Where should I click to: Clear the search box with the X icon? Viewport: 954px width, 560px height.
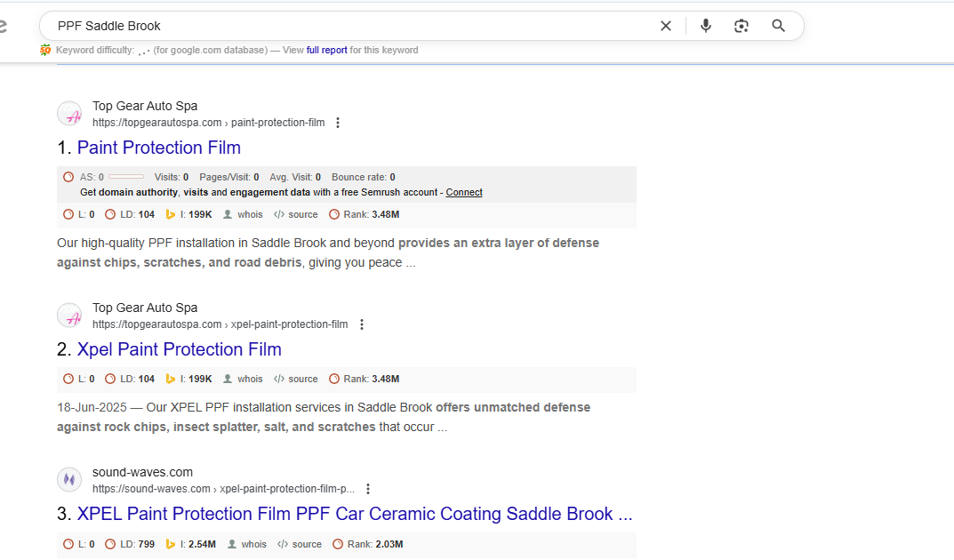pos(666,26)
